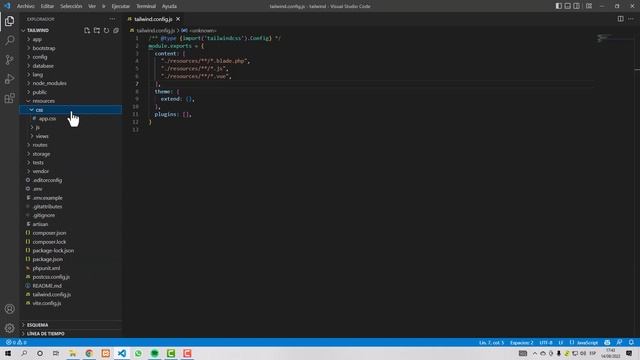
Task: Expand the routes folder
Action: click(40, 145)
